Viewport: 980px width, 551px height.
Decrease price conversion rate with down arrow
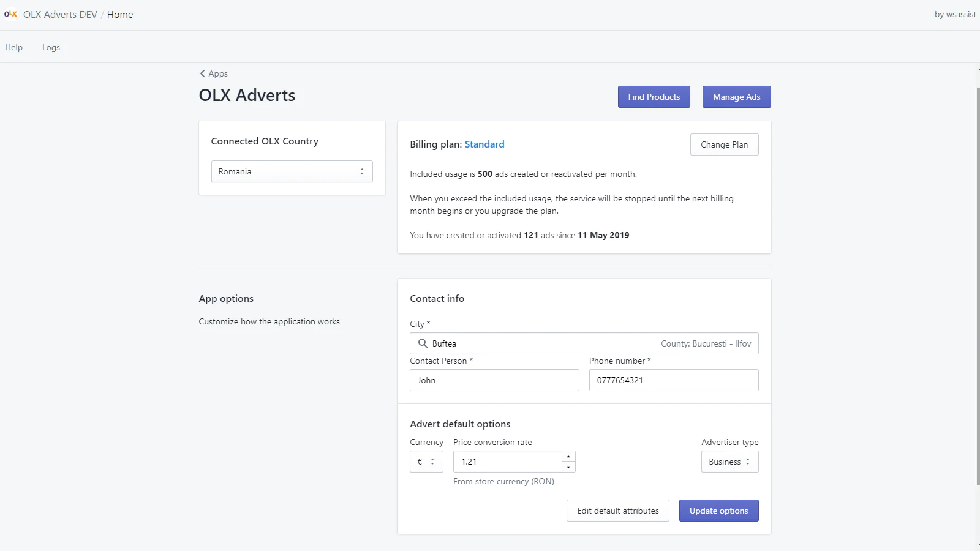click(568, 467)
